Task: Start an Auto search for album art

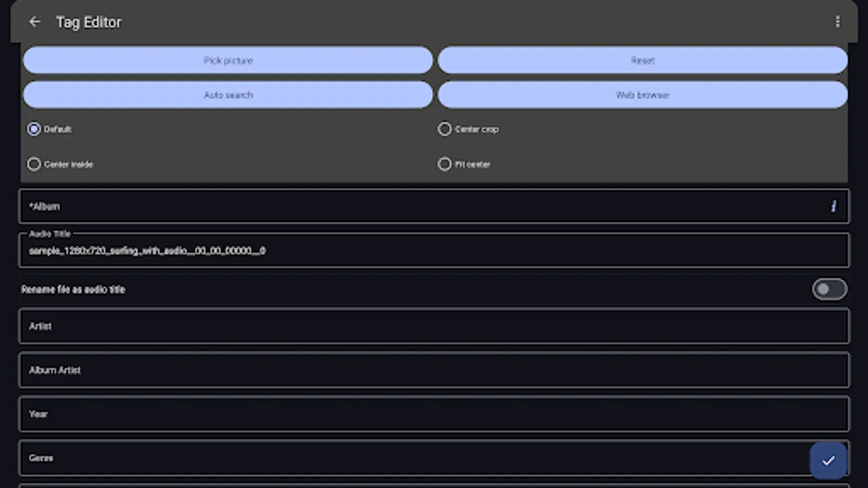Action: [x=228, y=94]
